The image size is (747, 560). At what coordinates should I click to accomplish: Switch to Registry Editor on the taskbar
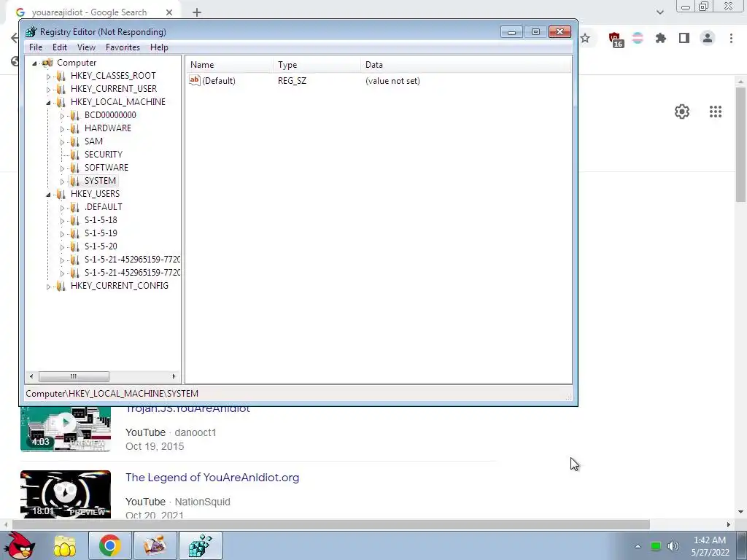[x=201, y=545]
